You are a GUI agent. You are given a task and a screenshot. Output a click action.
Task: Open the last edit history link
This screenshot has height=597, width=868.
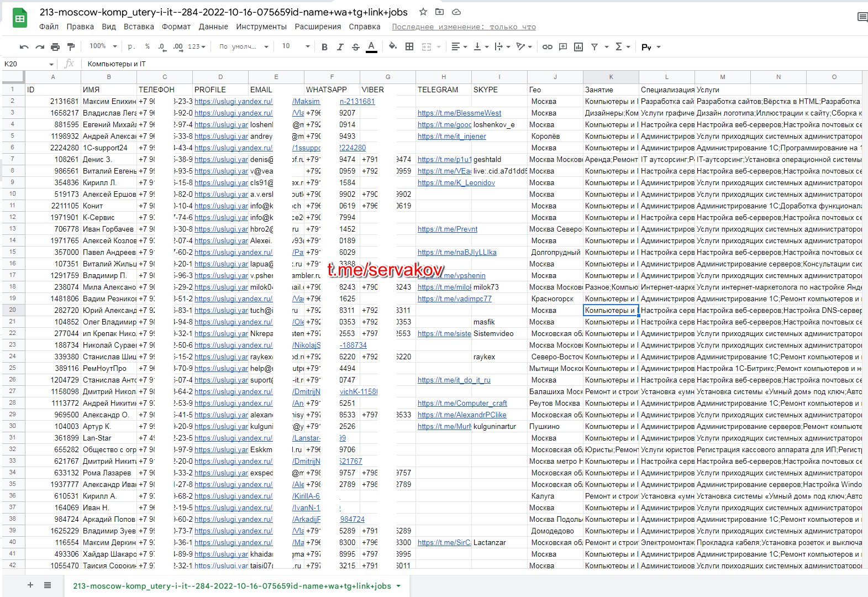464,27
